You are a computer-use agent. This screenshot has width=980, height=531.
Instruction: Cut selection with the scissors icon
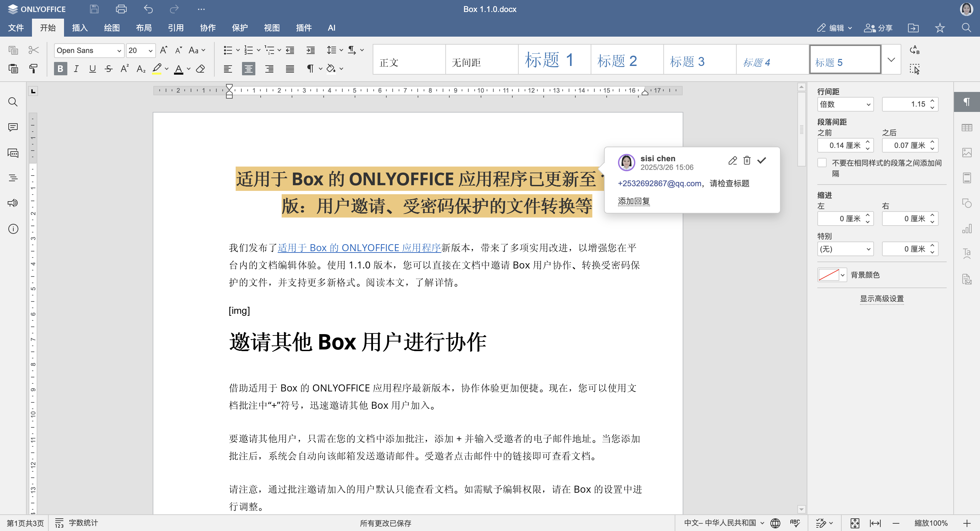click(x=33, y=50)
